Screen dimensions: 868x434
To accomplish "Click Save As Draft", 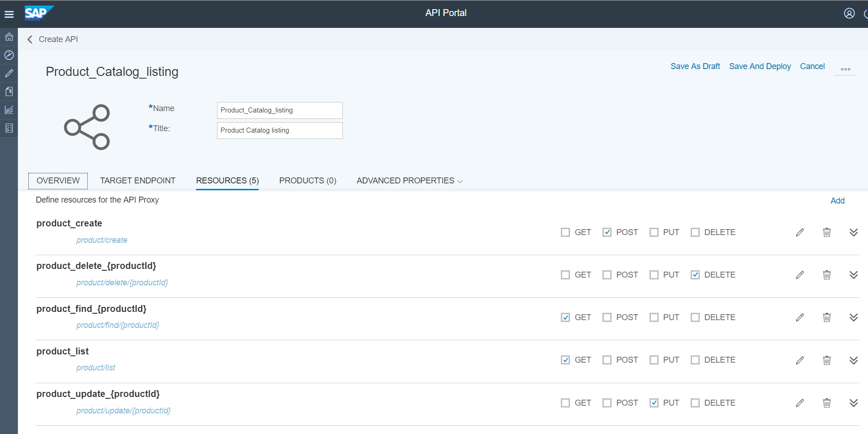I will (695, 66).
